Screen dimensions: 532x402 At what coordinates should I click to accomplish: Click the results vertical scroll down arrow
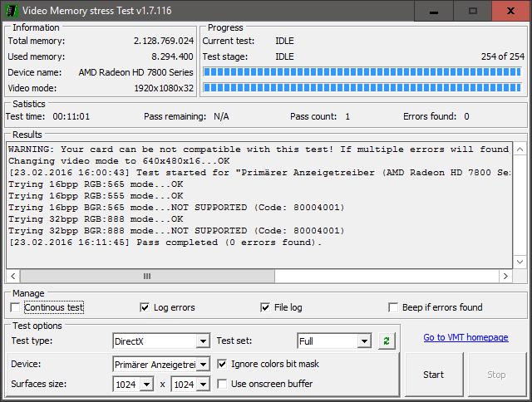click(520, 262)
